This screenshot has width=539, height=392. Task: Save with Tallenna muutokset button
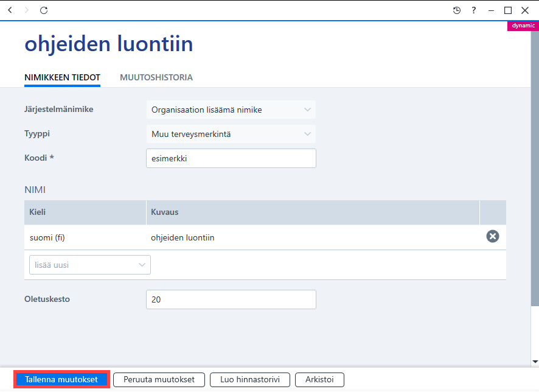[61, 379]
